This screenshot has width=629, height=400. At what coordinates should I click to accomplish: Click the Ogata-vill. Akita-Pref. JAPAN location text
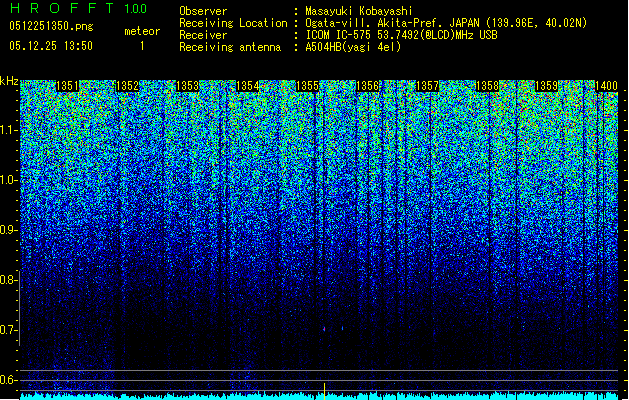click(446, 23)
